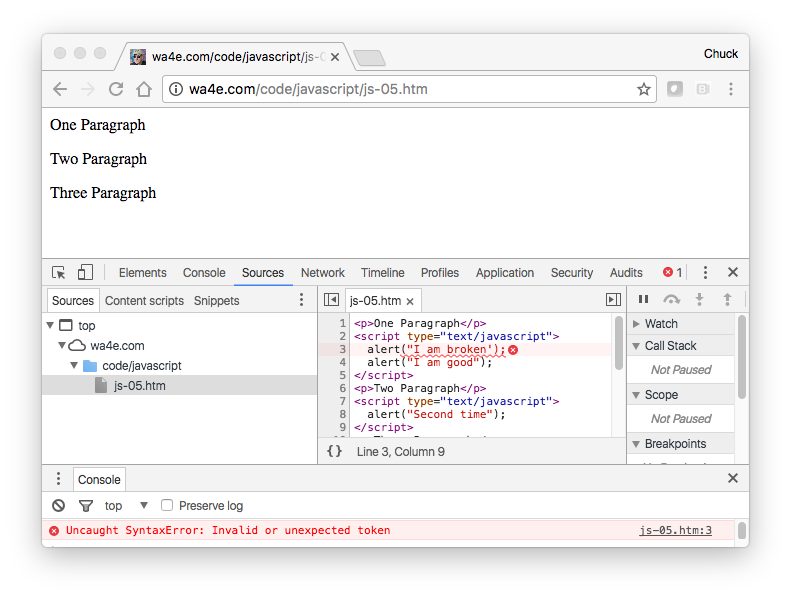Collapse the Scope section
This screenshot has width=791, height=597.
pyautogui.click(x=636, y=395)
